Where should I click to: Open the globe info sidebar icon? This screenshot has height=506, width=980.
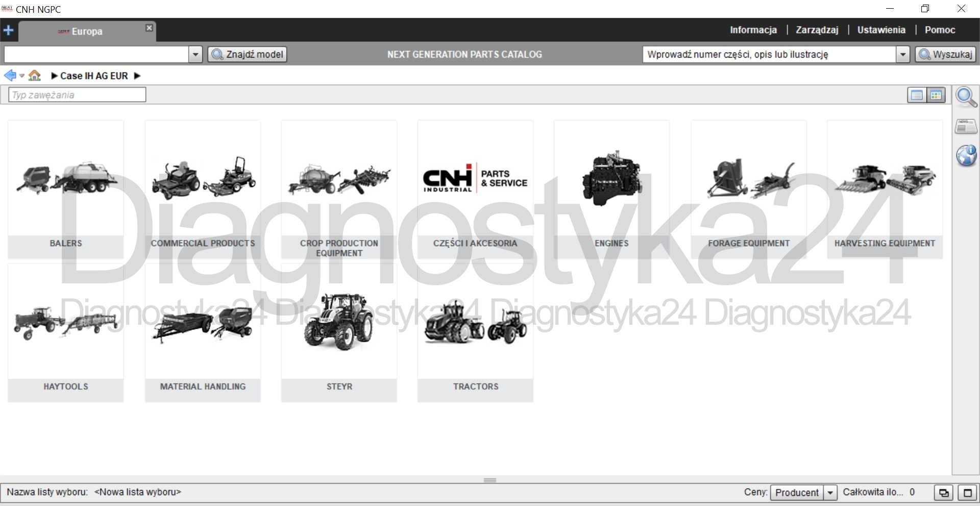click(966, 155)
